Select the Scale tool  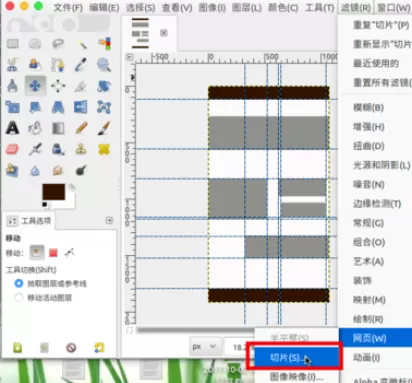tap(13, 107)
